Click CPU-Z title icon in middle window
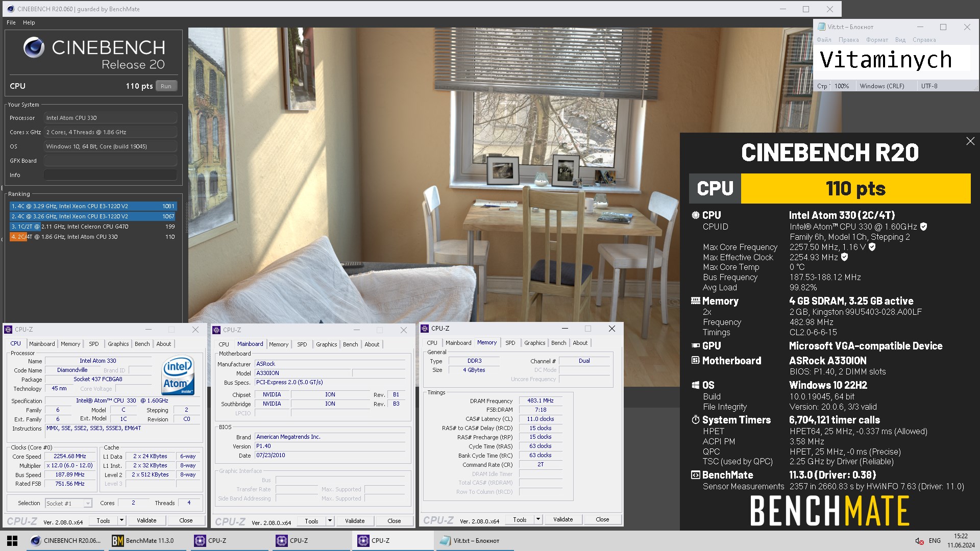 (x=216, y=330)
